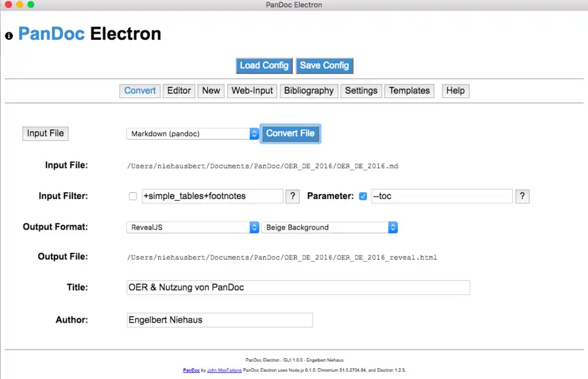Open the Templates tab
Viewport: 588px width, 379px height.
[x=409, y=91]
